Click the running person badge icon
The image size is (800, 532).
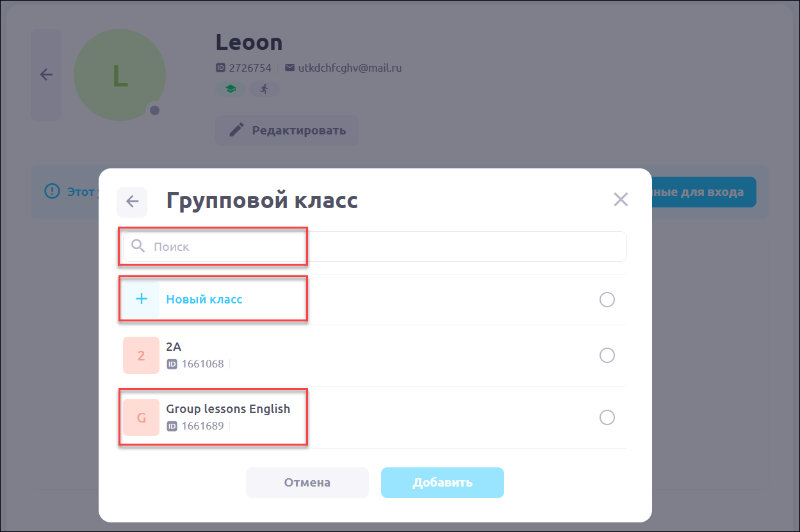[x=264, y=89]
